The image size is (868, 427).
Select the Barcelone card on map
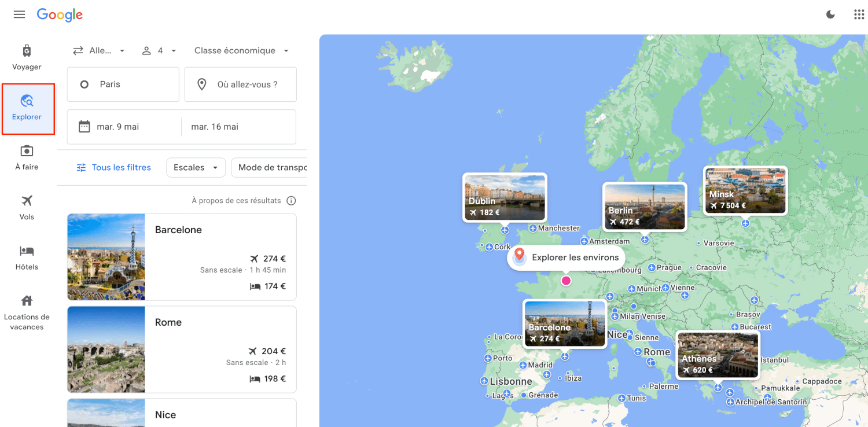565,323
